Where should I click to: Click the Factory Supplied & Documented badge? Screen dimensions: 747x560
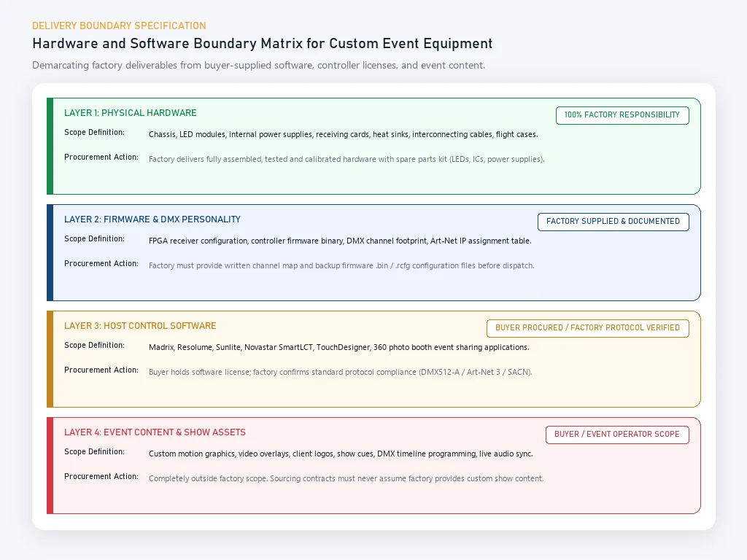613,222
